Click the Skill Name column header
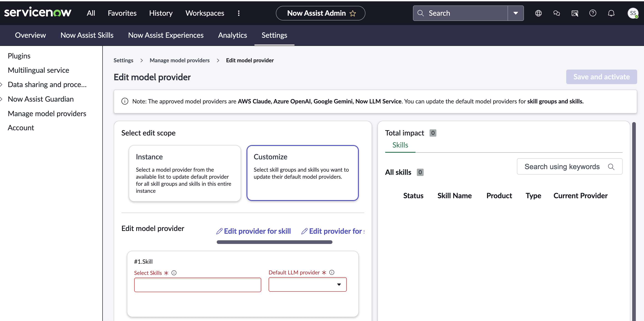644x321 pixels. [x=454, y=196]
